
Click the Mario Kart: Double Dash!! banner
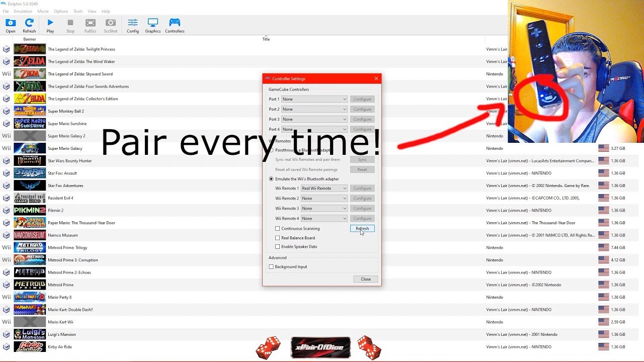coord(30,309)
